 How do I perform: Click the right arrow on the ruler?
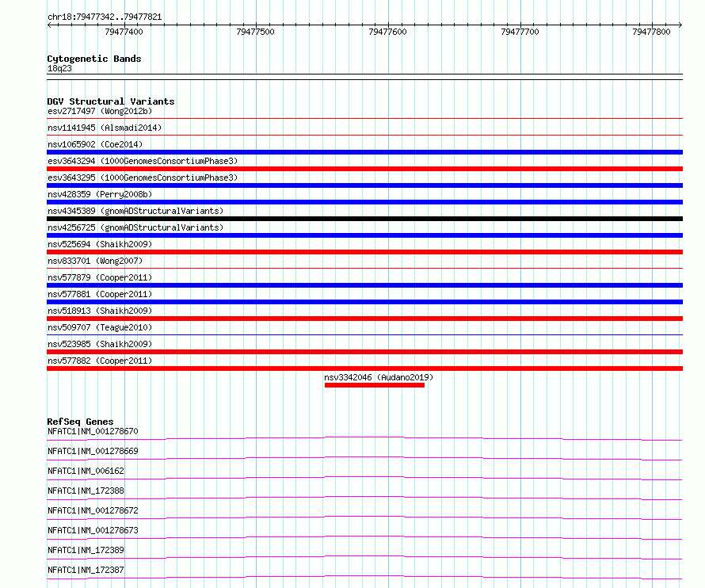tap(680, 25)
